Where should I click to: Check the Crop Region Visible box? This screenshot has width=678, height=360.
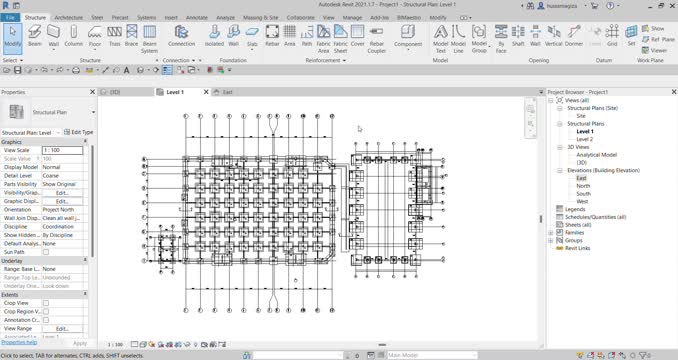click(46, 312)
